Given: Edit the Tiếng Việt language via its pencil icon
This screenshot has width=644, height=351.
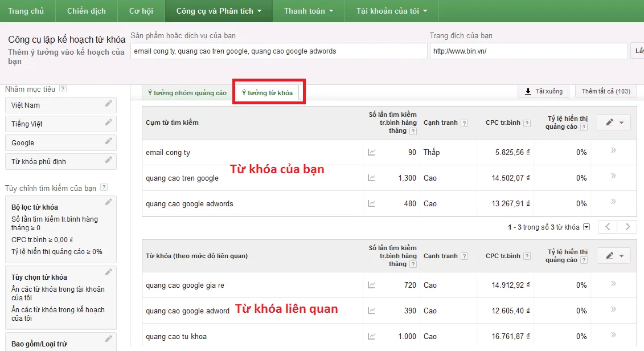Looking at the screenshot, I should click(110, 123).
